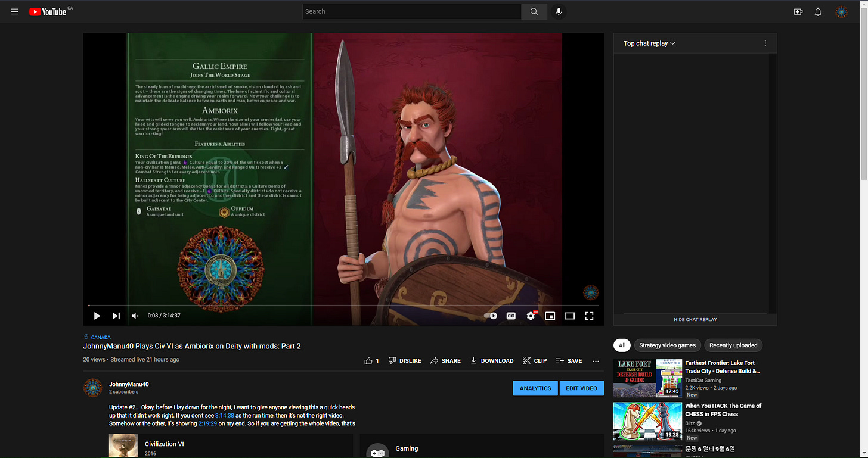
Task: Select the Recently uploaded chip
Action: [733, 345]
